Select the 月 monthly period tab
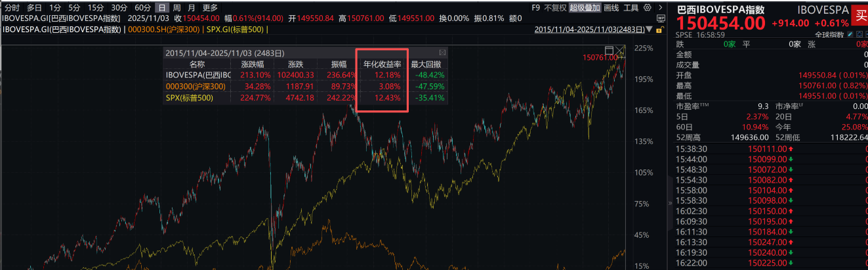This screenshot has width=868, height=270. click(x=191, y=8)
